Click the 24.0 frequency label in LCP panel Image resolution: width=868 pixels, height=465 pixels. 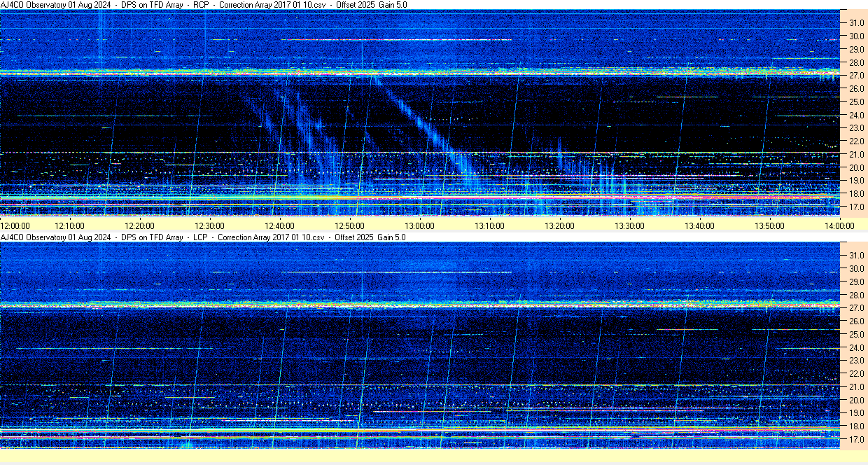click(857, 347)
